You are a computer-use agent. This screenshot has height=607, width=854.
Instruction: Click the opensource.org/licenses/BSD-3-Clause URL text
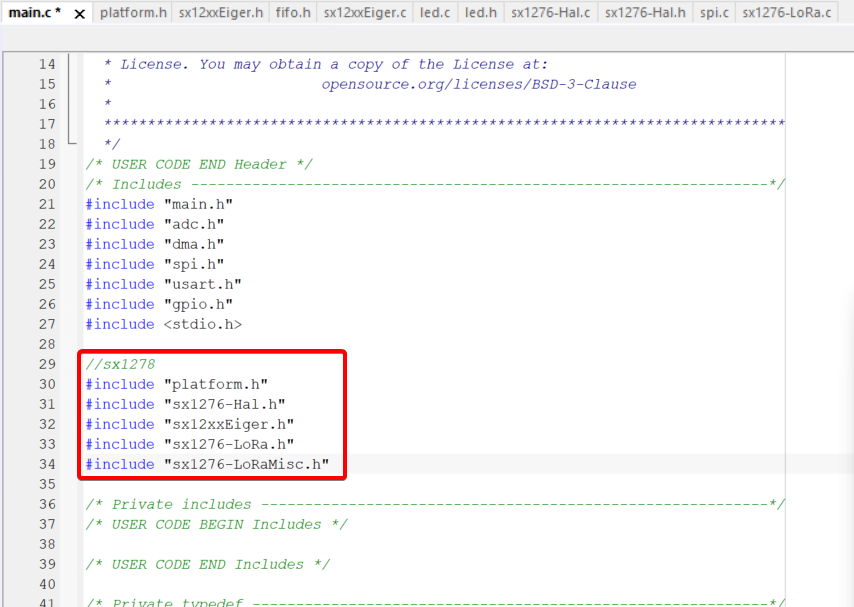[x=478, y=84]
